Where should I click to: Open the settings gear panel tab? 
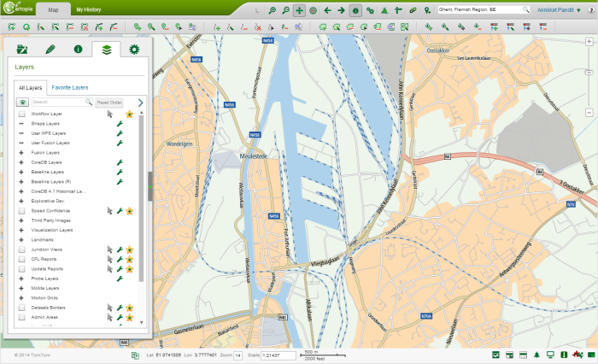click(x=133, y=50)
